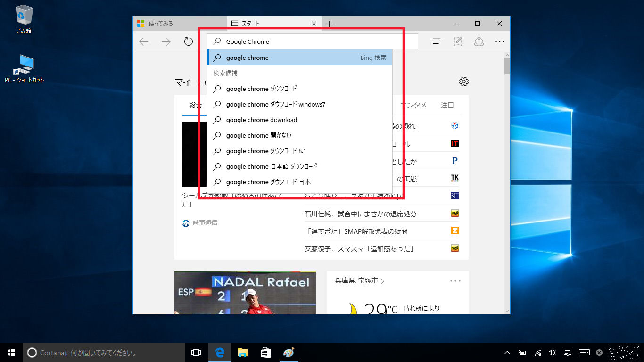Show hidden system tray icons
This screenshot has height=362, width=644.
[x=507, y=353]
